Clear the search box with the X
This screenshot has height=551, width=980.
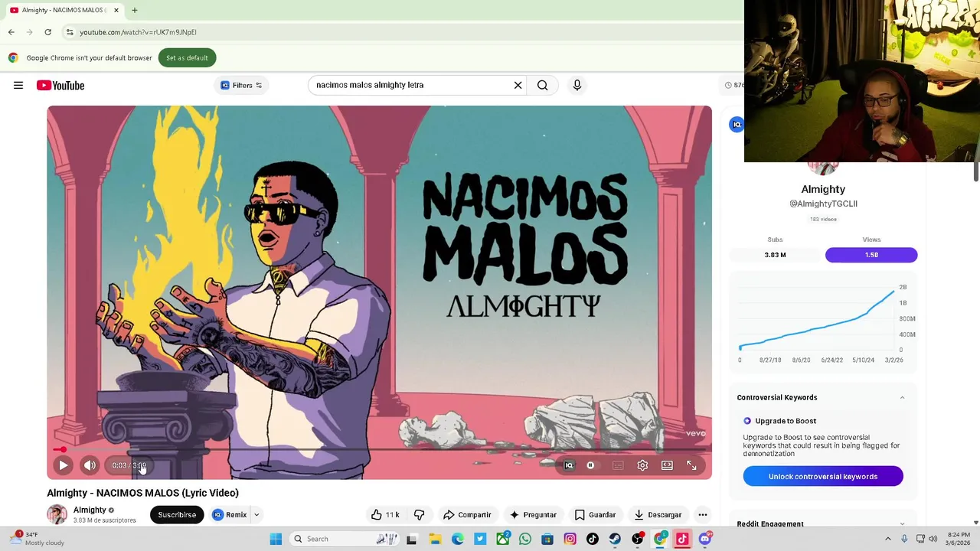click(518, 85)
